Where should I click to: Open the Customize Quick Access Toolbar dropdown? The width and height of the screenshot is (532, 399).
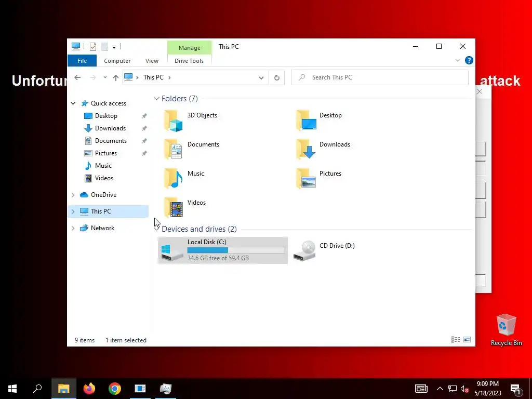[114, 47]
